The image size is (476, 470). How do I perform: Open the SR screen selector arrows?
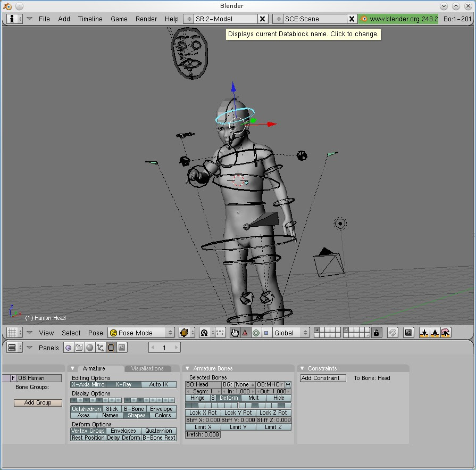click(189, 19)
